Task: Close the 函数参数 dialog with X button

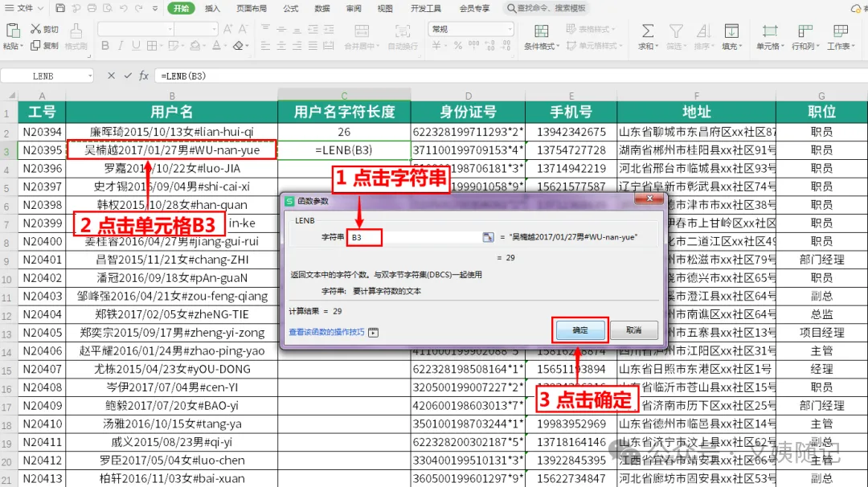Action: pos(650,198)
